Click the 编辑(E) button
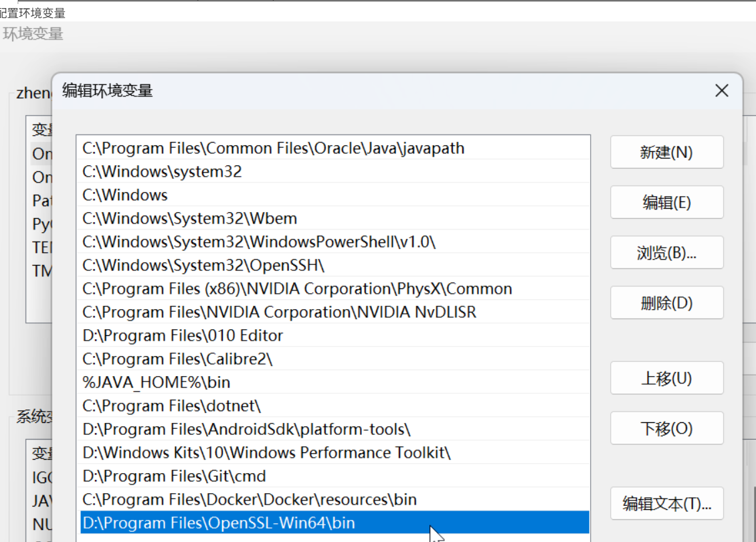 point(666,202)
